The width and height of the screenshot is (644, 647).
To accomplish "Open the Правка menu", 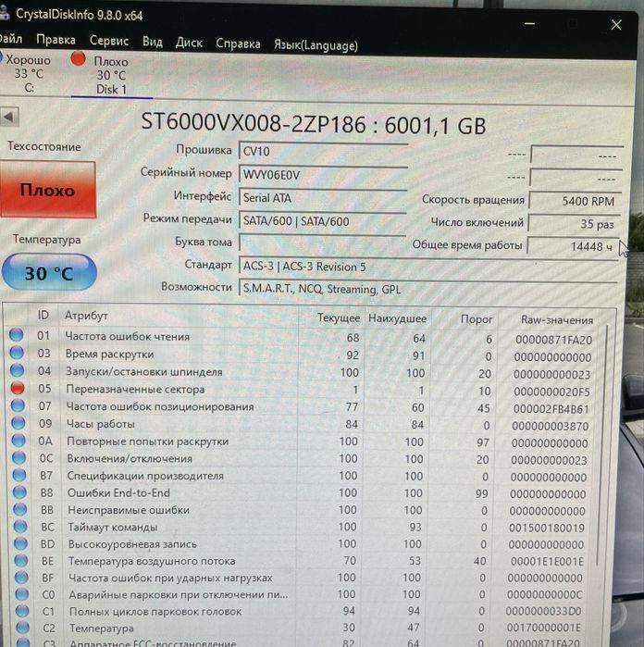I will pos(56,40).
